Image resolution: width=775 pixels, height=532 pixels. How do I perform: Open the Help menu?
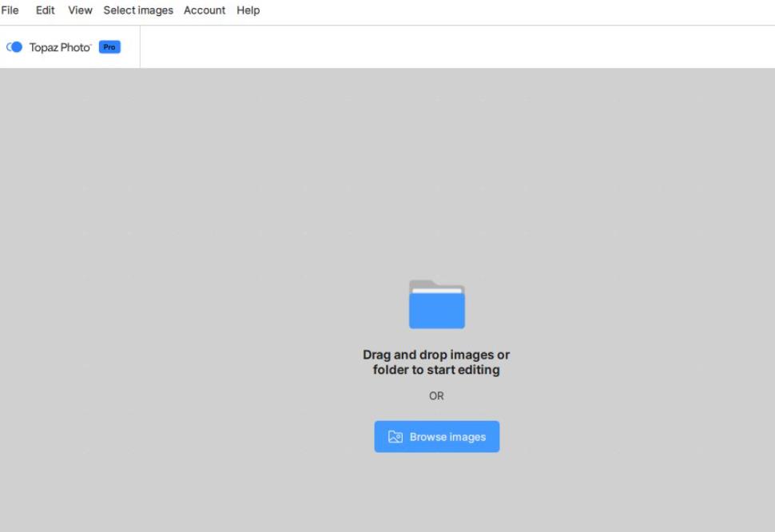point(248,10)
